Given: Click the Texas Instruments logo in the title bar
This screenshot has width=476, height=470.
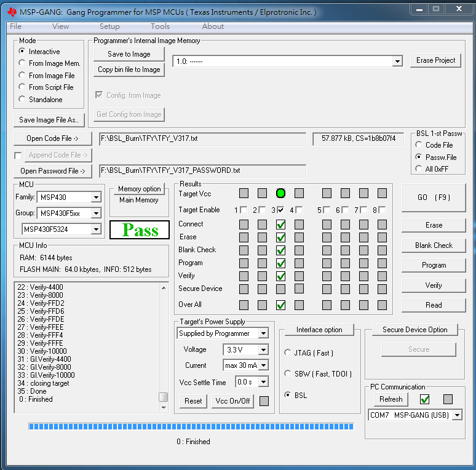Looking at the screenshot, I should 12,12.
